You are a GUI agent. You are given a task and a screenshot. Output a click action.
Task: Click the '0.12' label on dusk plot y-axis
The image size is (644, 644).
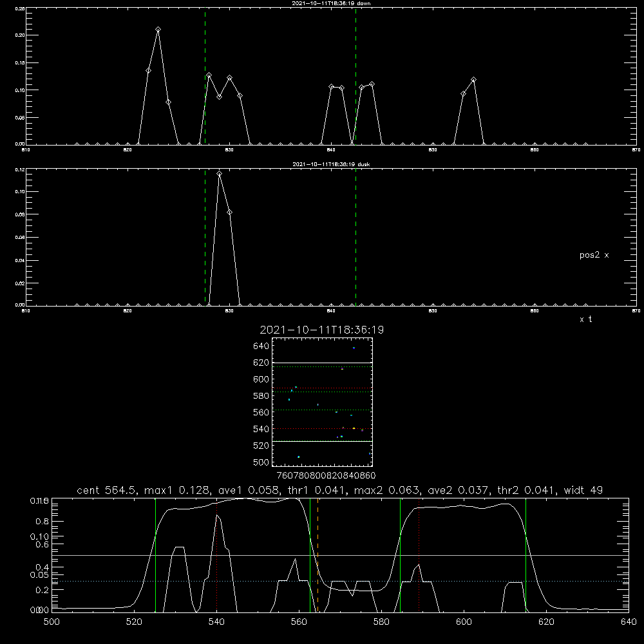(20, 169)
